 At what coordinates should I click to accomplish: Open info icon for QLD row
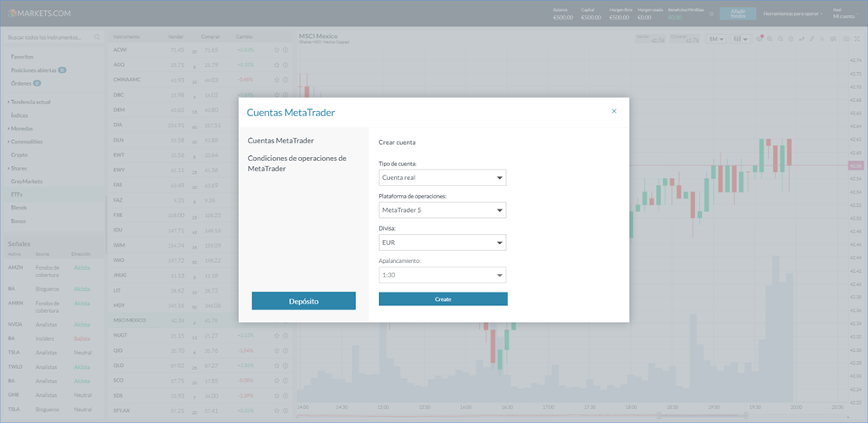point(286,365)
